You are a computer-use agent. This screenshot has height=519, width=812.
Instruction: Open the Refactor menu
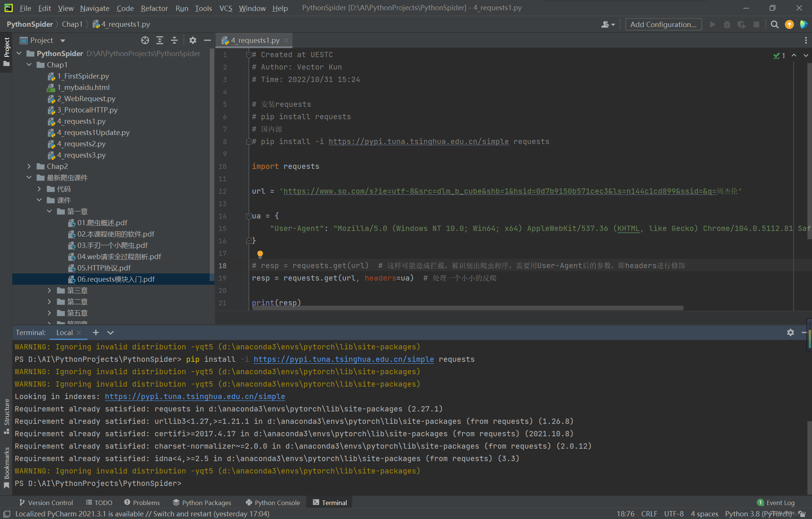point(154,8)
